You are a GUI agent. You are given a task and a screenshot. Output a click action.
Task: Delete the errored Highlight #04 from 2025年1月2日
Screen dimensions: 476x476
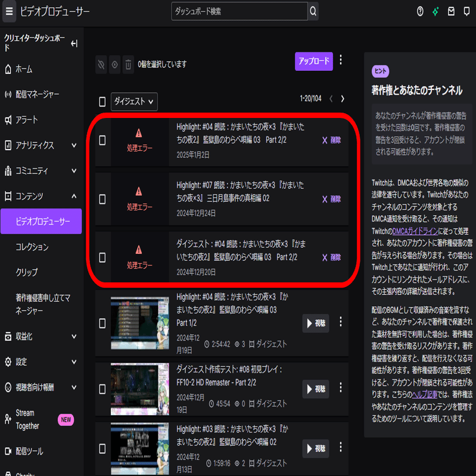pyautogui.click(x=331, y=140)
